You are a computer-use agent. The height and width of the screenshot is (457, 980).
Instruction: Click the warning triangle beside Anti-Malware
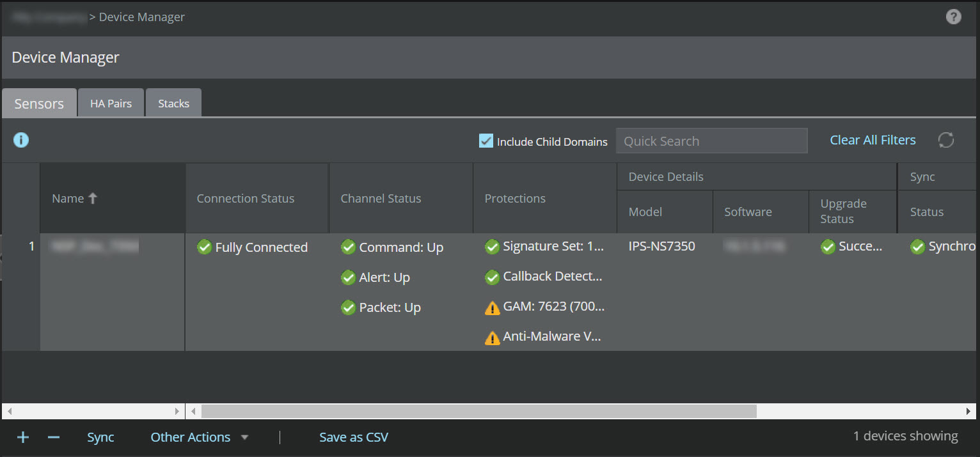click(x=492, y=337)
